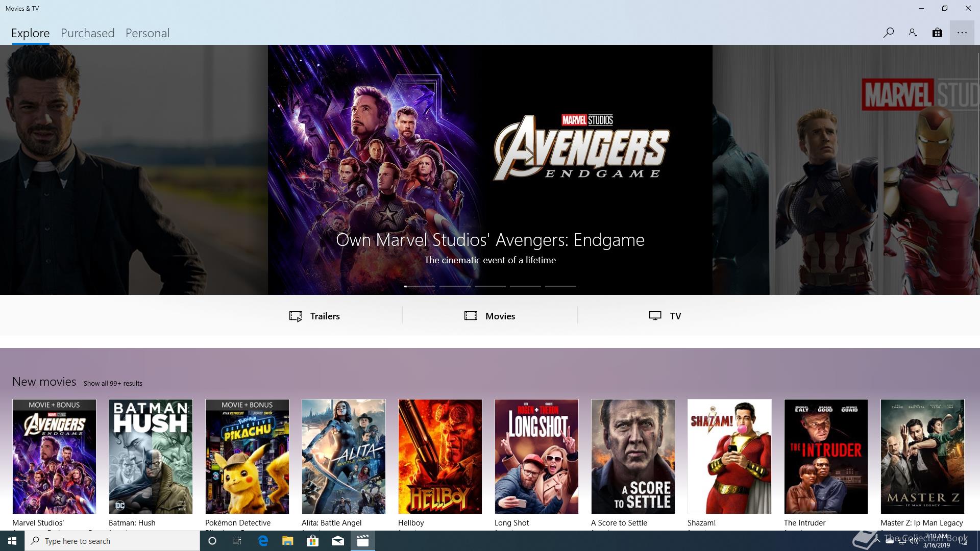Open Task View in the taskbar
Viewport: 980px width, 551px height.
tap(237, 541)
